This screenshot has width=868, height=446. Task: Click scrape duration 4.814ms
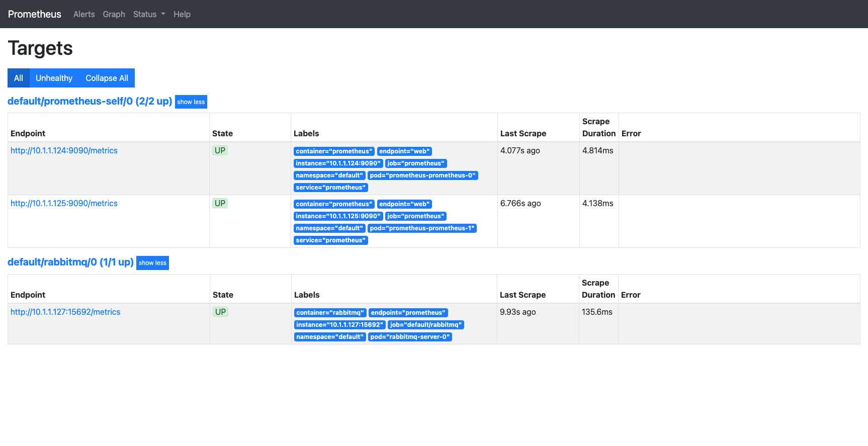[597, 150]
